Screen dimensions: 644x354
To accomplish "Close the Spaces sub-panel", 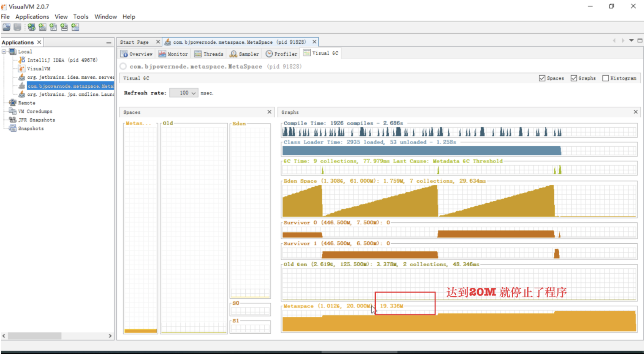I will tap(269, 112).
